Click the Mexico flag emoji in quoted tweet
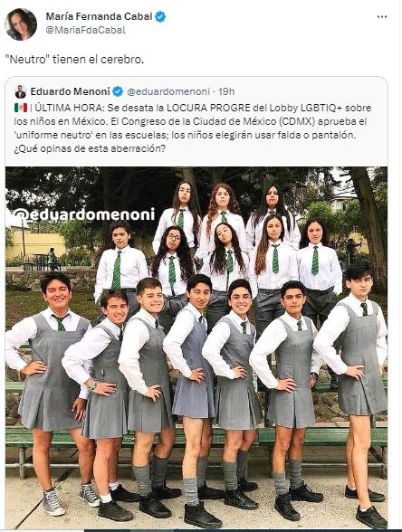 [x=21, y=108]
